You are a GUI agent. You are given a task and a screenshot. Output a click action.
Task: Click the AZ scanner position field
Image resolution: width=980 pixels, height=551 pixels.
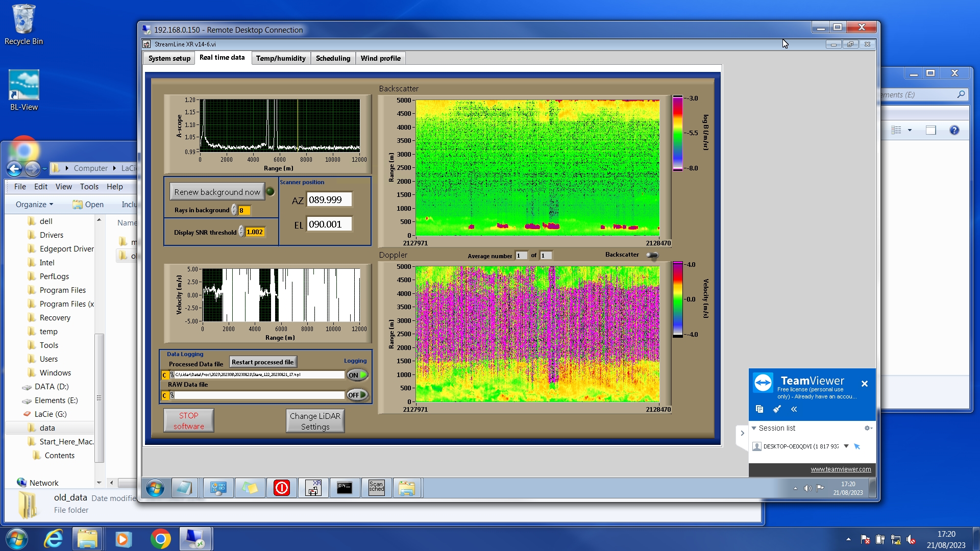coord(329,199)
